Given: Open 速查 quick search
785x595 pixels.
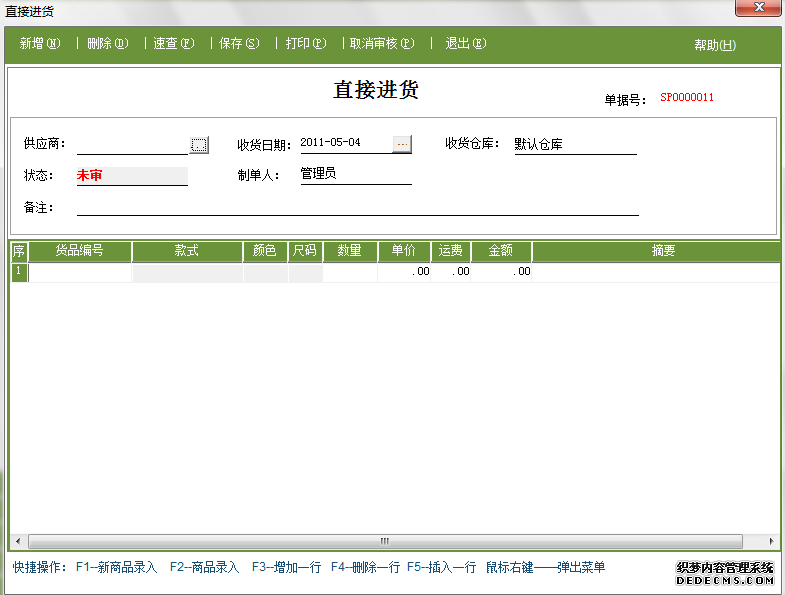Looking at the screenshot, I should pos(173,44).
